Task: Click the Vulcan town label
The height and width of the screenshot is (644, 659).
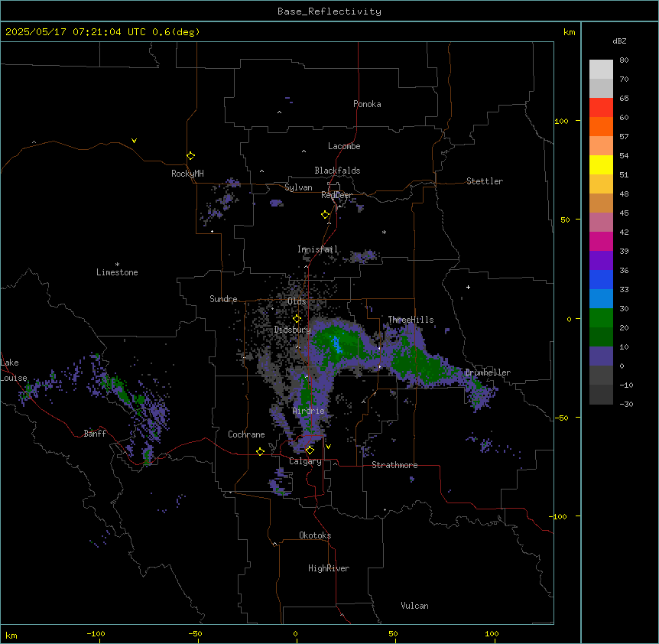Action: (414, 606)
